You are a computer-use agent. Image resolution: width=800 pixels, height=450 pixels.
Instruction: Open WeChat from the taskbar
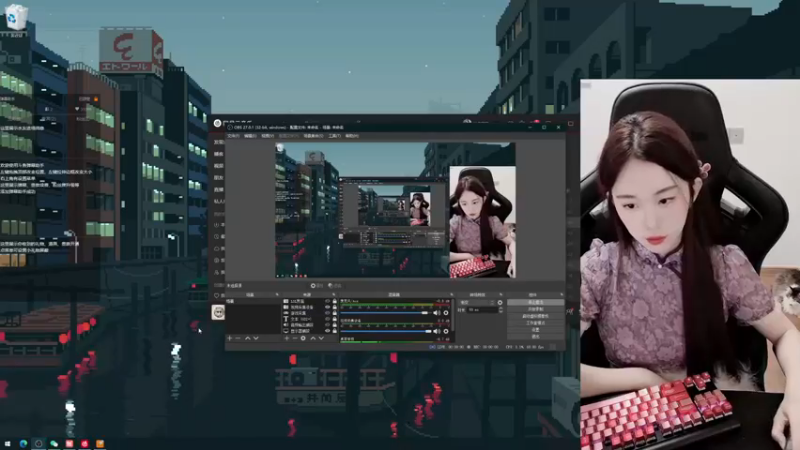54,444
